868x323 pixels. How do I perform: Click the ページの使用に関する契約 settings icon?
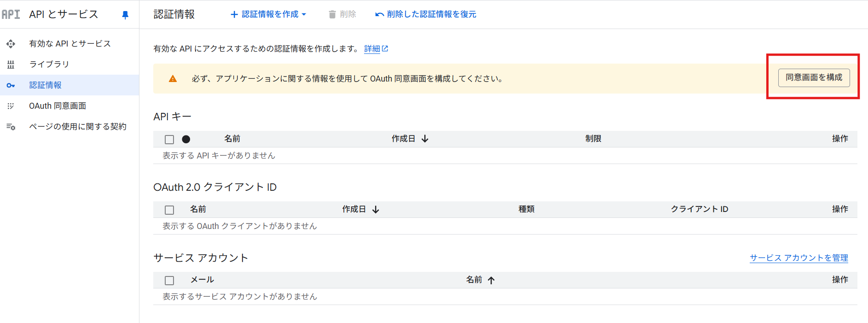[x=11, y=127]
